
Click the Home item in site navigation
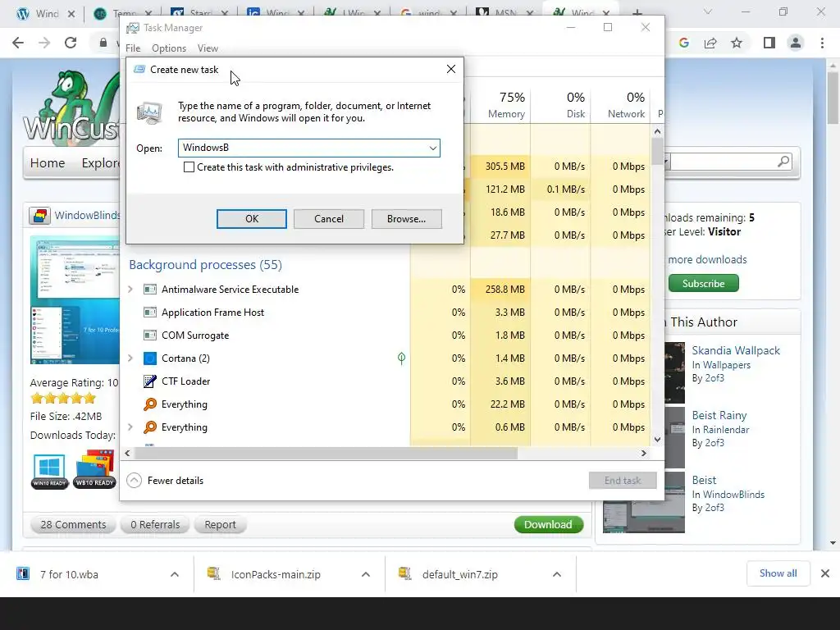(47, 163)
